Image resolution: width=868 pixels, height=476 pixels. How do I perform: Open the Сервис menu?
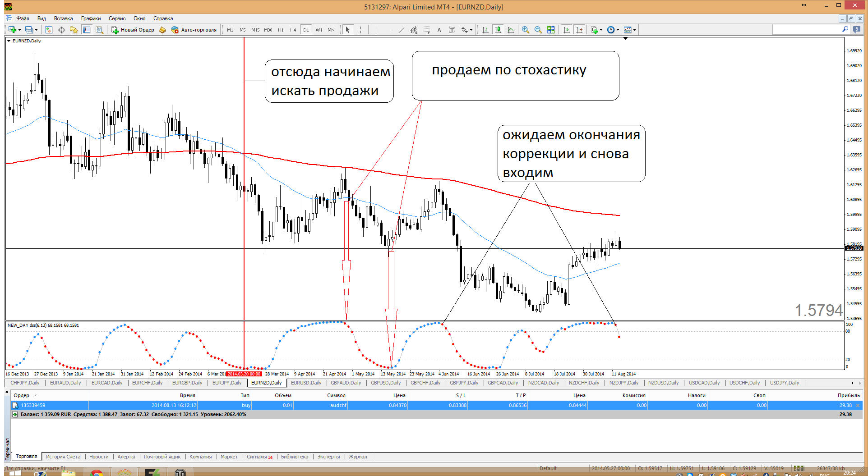point(117,18)
